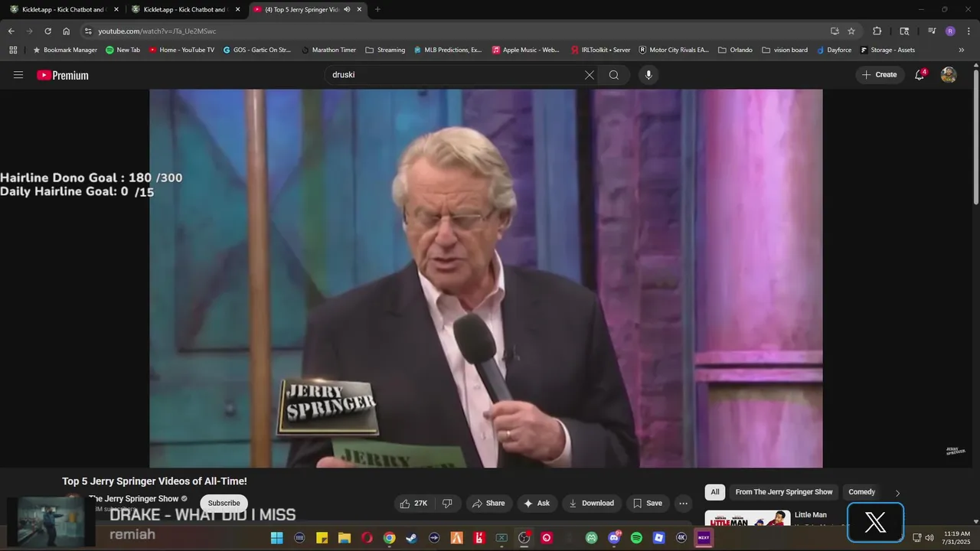Show next filter chips arrow
Image resolution: width=980 pixels, height=551 pixels.
[x=897, y=493]
